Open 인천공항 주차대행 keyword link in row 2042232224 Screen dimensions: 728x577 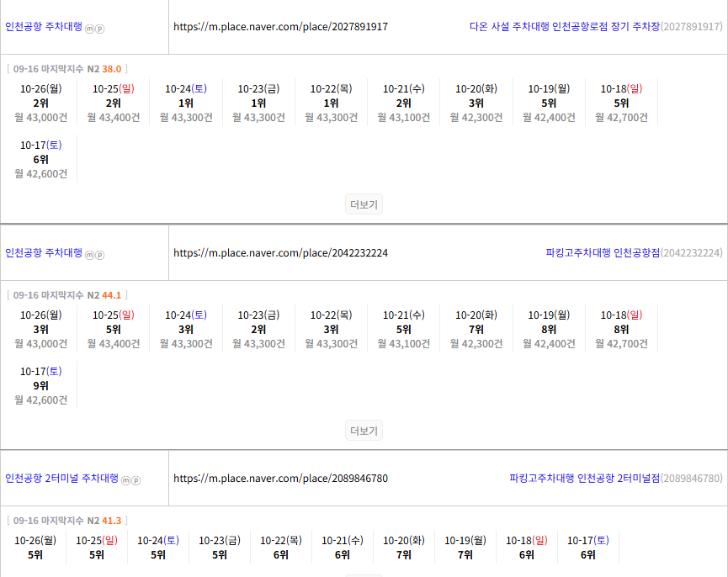coord(44,253)
